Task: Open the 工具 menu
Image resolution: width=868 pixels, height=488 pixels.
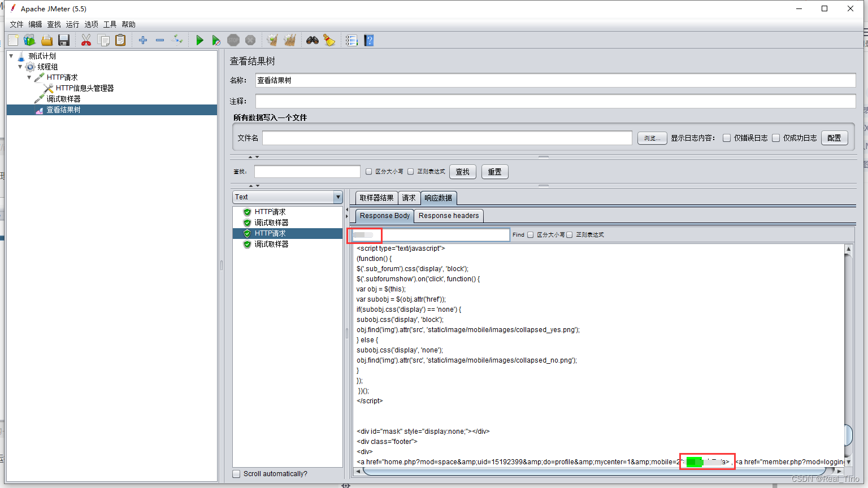Action: coord(110,24)
